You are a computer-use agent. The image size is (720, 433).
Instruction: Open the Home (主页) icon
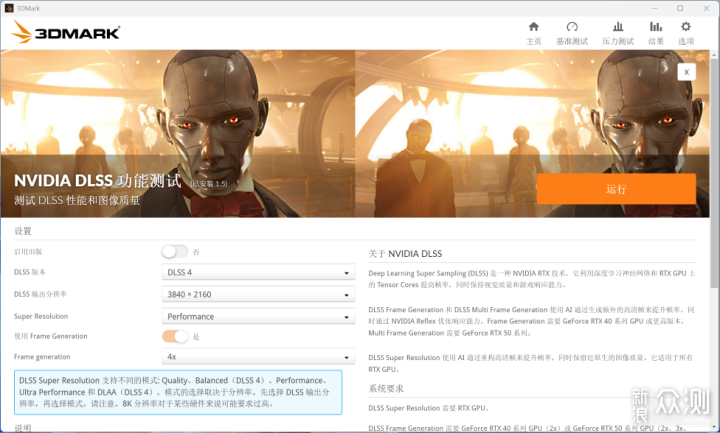[534, 27]
